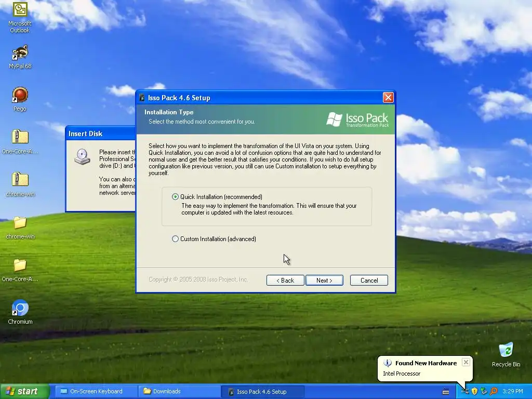532x399 pixels.
Task: Click the Windows flag logo on start button
Action: pyautogui.click(x=10, y=391)
